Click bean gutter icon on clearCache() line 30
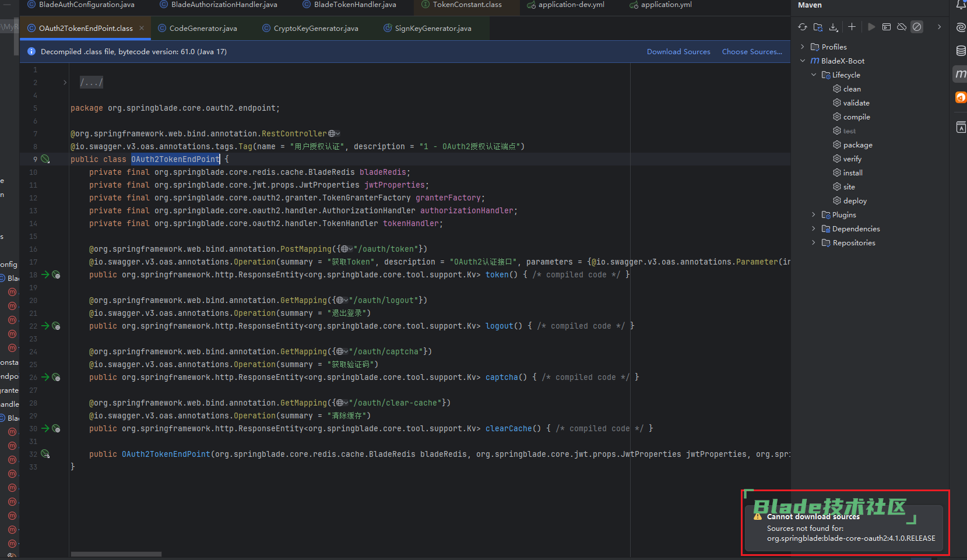The height and width of the screenshot is (560, 967). click(x=57, y=428)
